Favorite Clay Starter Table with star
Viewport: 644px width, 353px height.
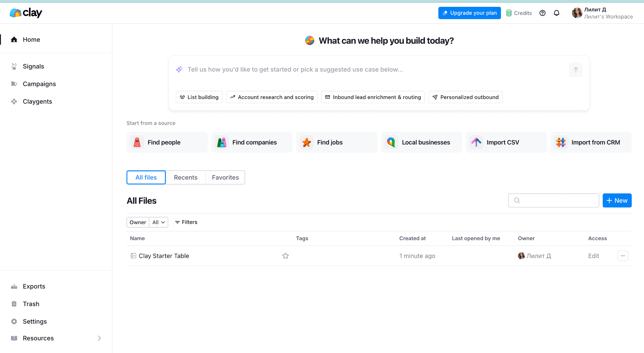point(285,256)
